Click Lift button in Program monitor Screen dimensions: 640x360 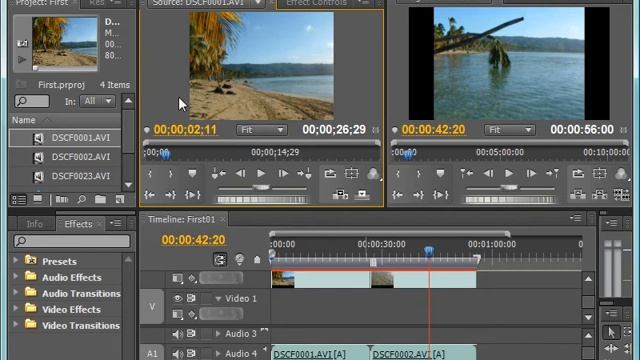click(578, 194)
